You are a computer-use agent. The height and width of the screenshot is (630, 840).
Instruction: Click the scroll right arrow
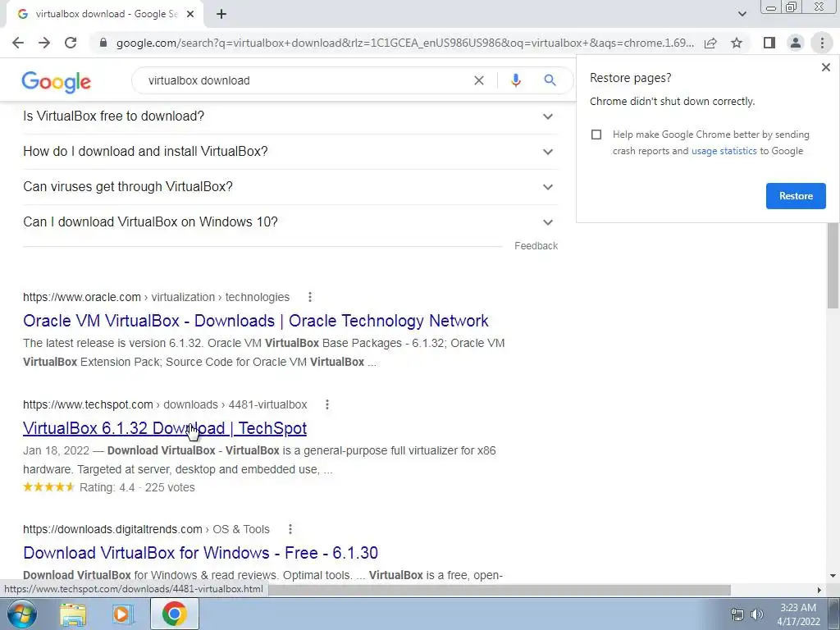(819, 590)
